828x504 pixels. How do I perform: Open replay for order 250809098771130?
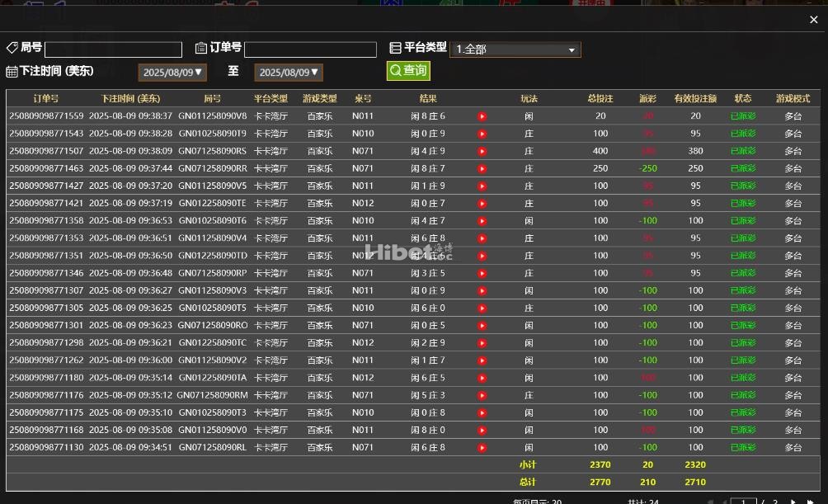(482, 448)
